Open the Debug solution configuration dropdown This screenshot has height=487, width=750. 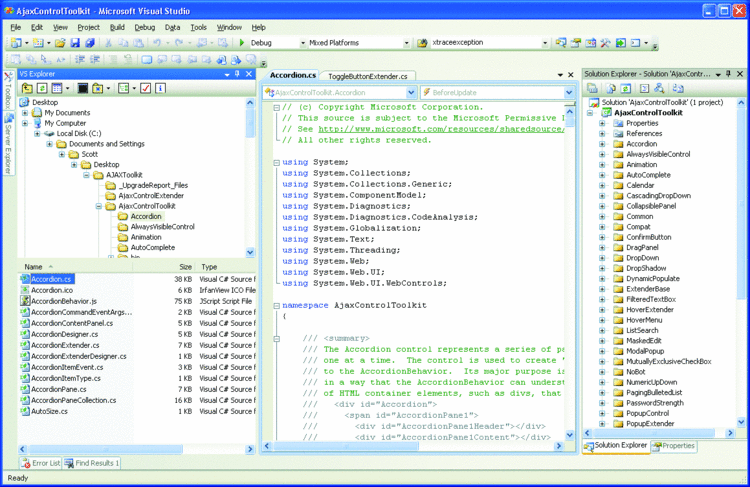pos(303,43)
